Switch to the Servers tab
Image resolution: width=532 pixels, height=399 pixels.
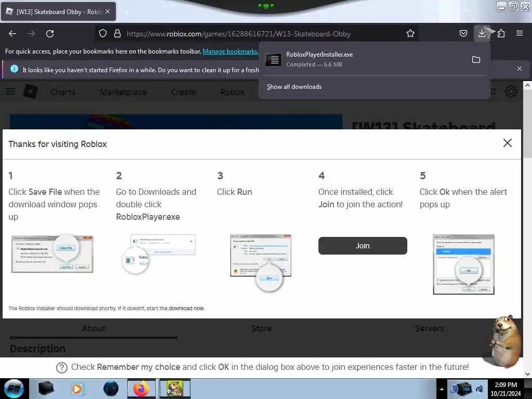[x=429, y=328]
